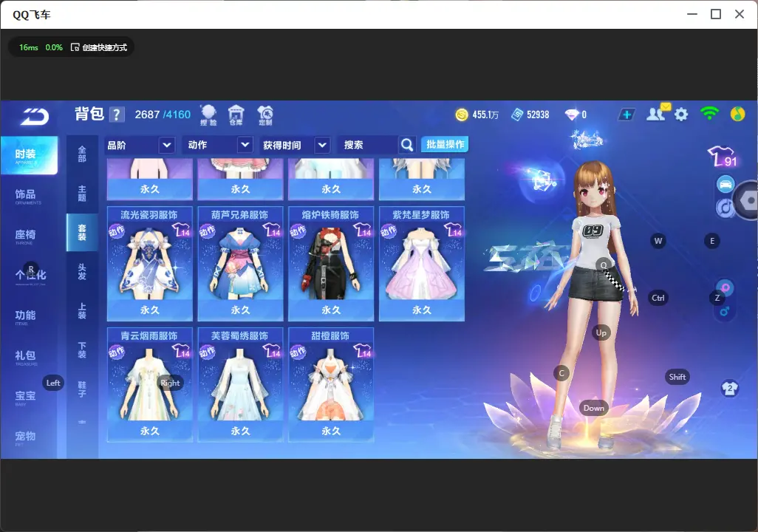Click the blue coupon currency icon
This screenshot has width=758, height=532.
tap(517, 115)
